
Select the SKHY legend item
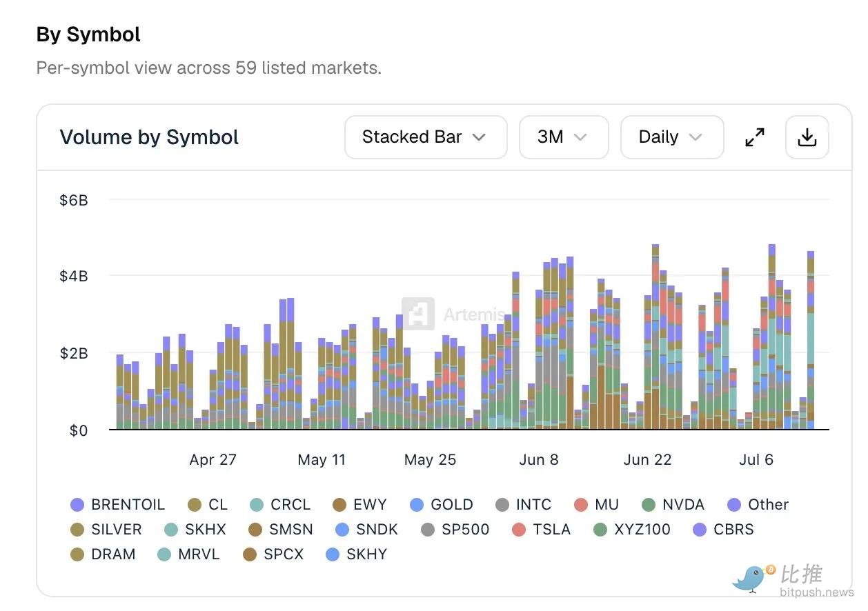pyautogui.click(x=356, y=554)
